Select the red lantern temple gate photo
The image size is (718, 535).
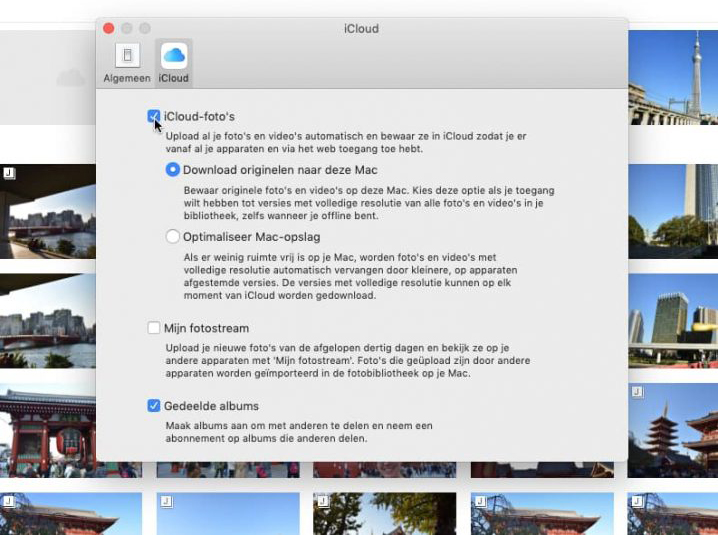[48, 430]
